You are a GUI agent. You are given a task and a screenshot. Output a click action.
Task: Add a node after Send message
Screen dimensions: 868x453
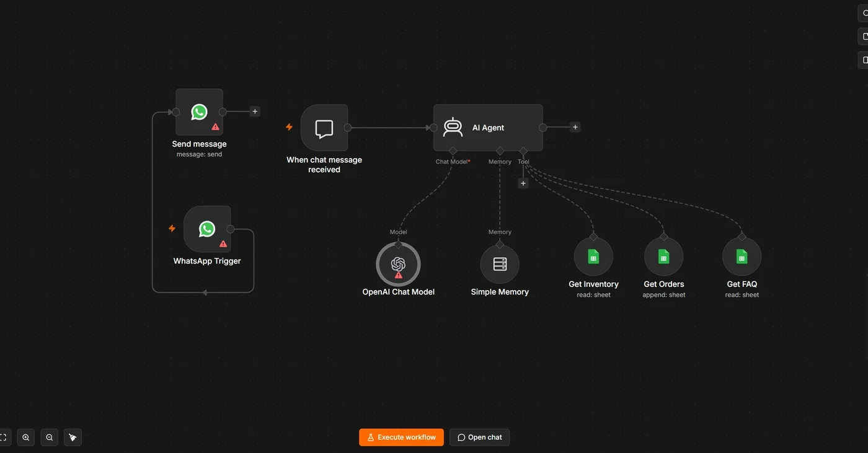point(255,112)
